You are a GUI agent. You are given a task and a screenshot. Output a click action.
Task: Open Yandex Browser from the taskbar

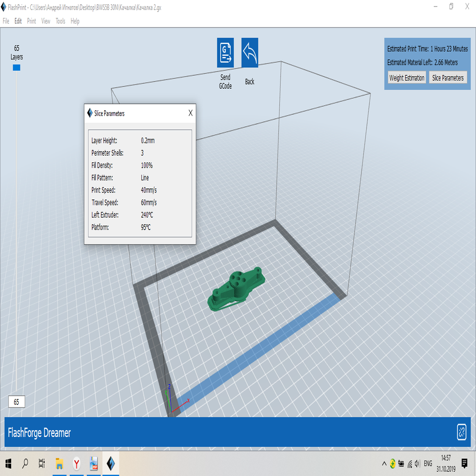pos(76,463)
